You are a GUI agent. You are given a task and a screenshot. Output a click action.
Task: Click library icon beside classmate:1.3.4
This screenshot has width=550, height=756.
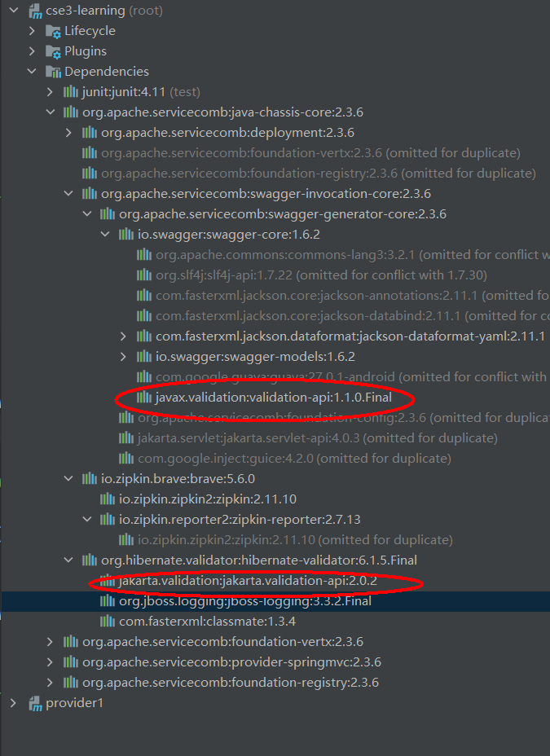pos(108,621)
